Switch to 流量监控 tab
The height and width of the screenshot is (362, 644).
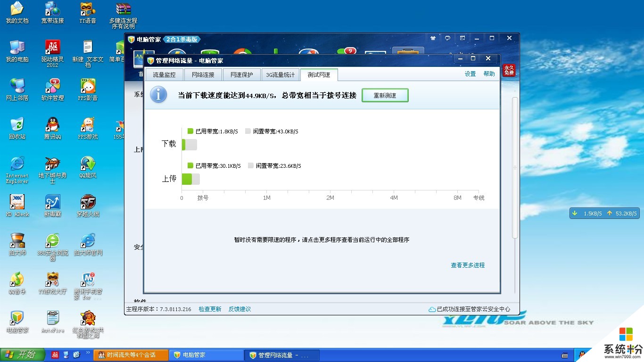click(x=164, y=74)
